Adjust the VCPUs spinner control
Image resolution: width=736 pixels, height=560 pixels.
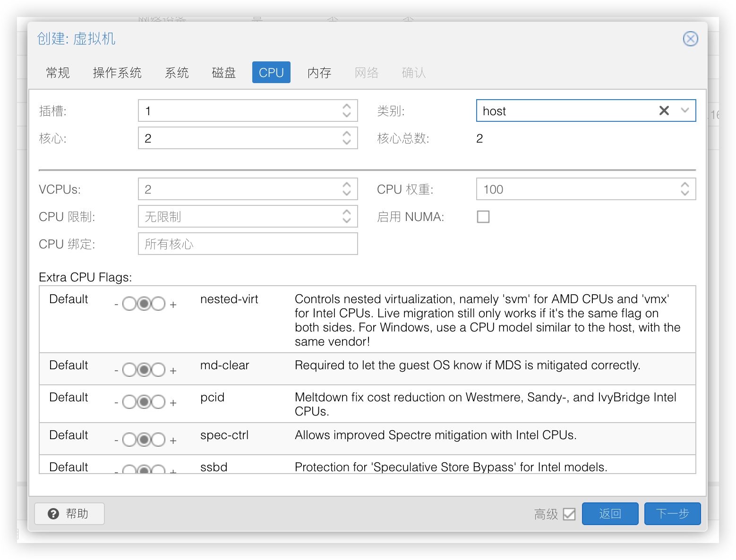click(347, 189)
